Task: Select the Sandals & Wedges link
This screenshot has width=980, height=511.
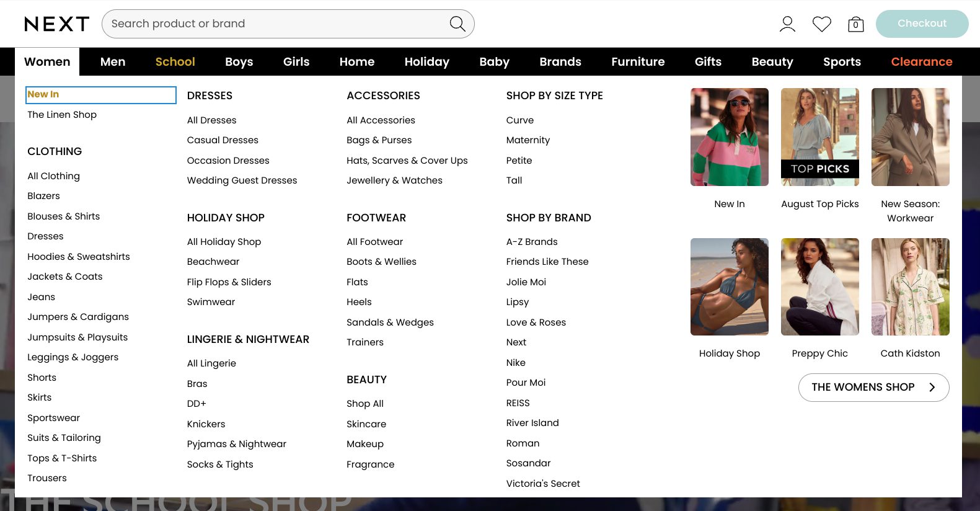Action: click(x=390, y=322)
